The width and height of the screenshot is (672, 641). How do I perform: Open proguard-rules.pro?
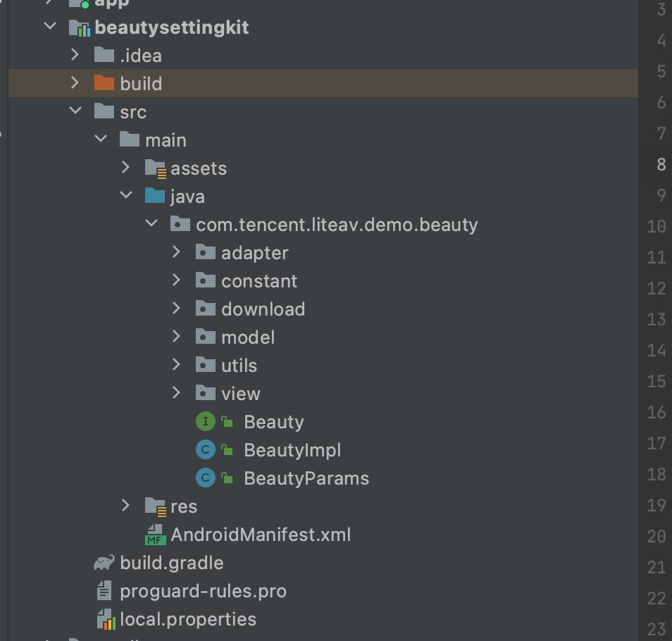(x=203, y=592)
